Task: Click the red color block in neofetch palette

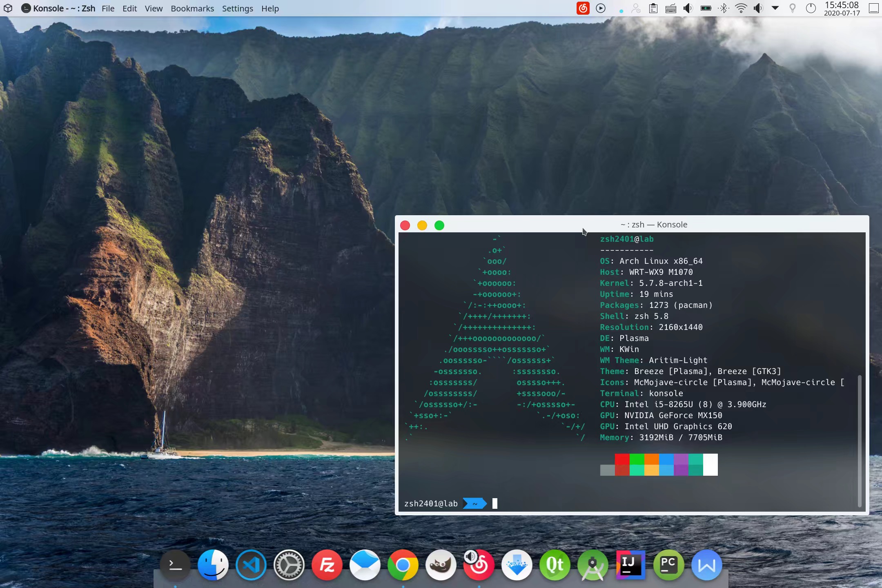Action: pyautogui.click(x=622, y=459)
